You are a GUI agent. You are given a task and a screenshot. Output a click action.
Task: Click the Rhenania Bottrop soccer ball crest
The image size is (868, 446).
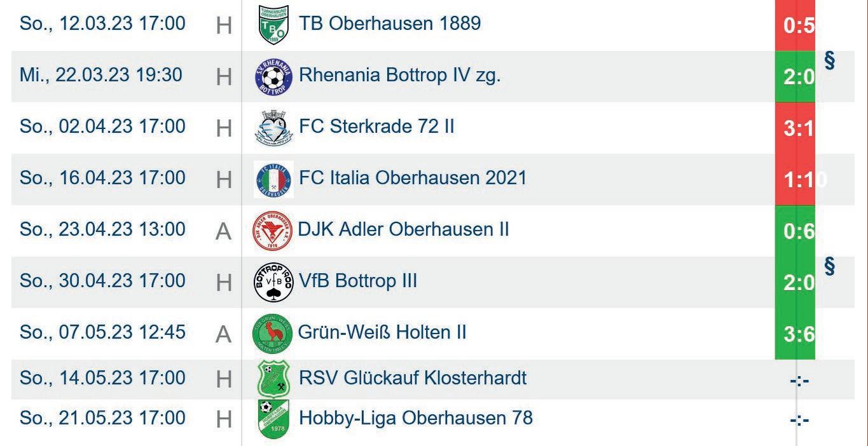point(273,77)
